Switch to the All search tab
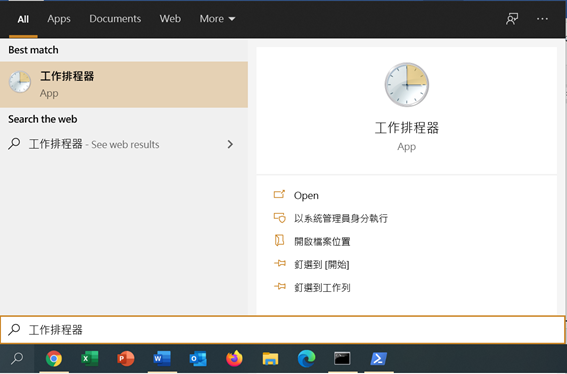The width and height of the screenshot is (567, 374). [23, 19]
